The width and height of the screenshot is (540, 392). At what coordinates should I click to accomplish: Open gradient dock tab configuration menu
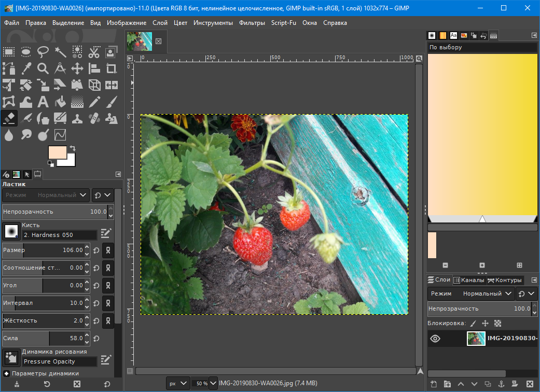pyautogui.click(x=534, y=35)
